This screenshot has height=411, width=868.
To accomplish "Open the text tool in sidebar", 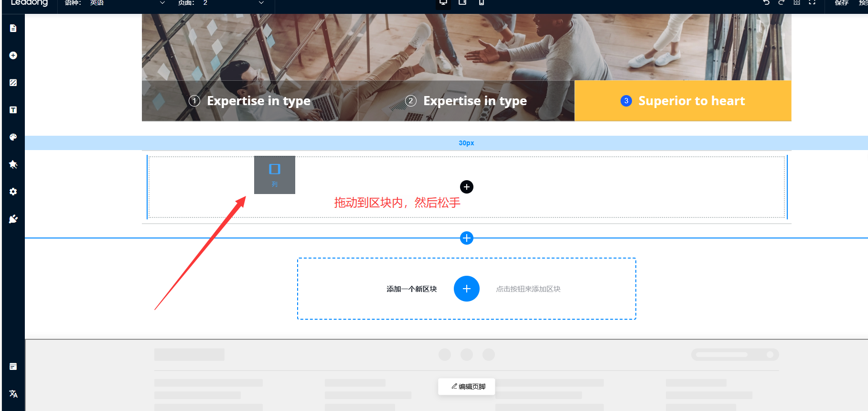I will pyautogui.click(x=13, y=110).
